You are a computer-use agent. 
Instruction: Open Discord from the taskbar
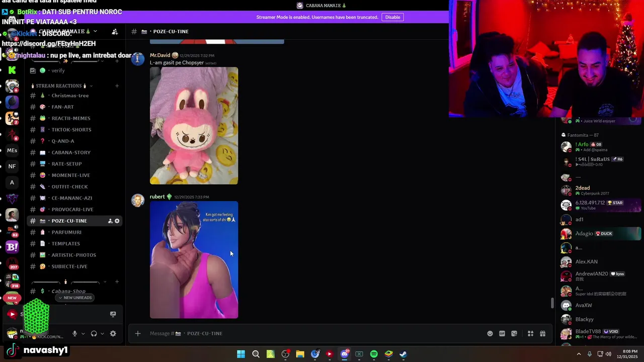tap(344, 354)
